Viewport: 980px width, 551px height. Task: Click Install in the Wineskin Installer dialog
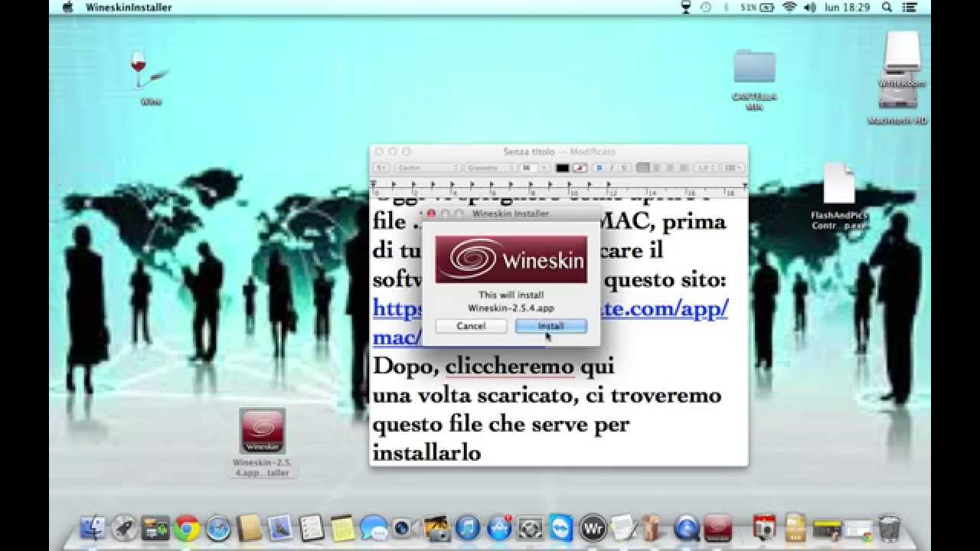[550, 326]
